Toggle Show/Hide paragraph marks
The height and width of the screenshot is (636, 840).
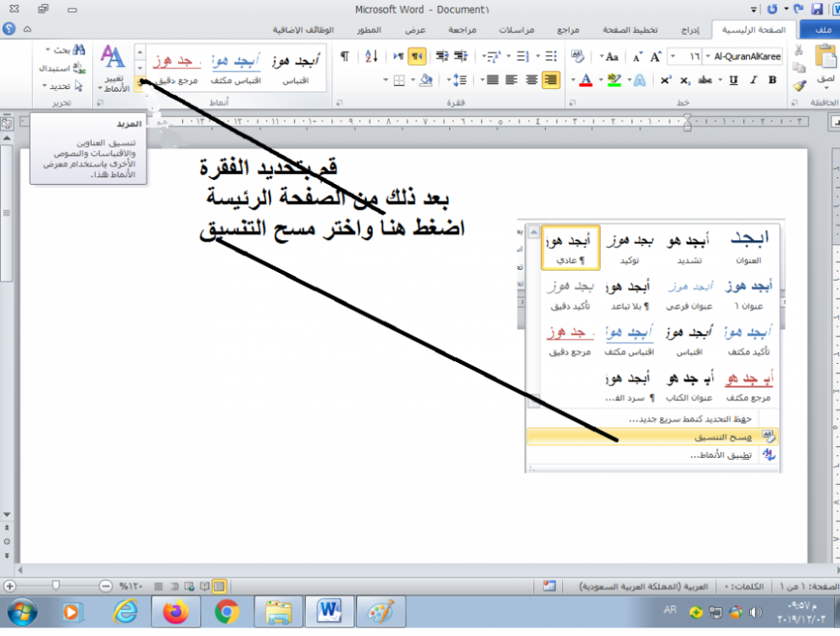point(345,56)
